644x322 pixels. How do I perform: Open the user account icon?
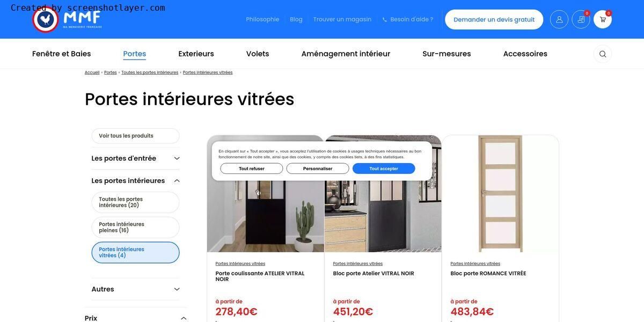(559, 19)
